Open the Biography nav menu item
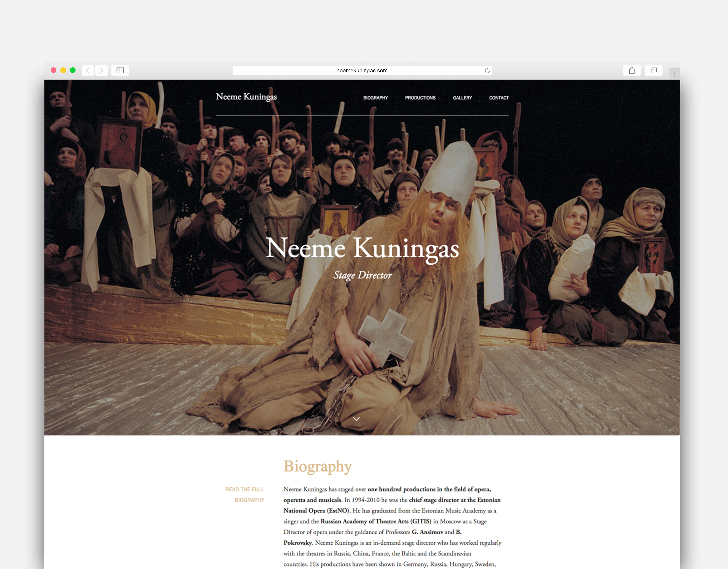The image size is (728, 569). (x=375, y=98)
